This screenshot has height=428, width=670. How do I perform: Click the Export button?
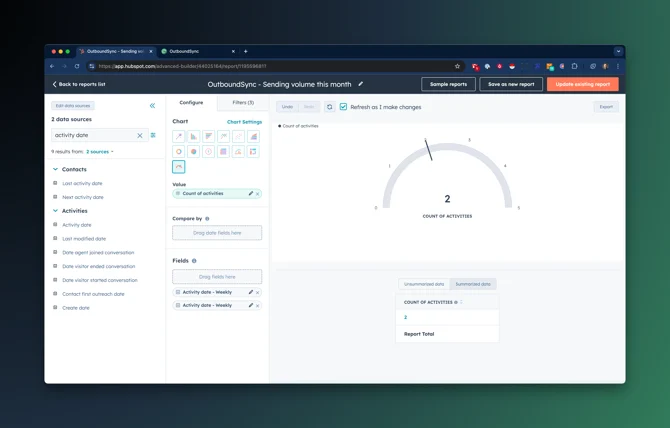(x=606, y=107)
